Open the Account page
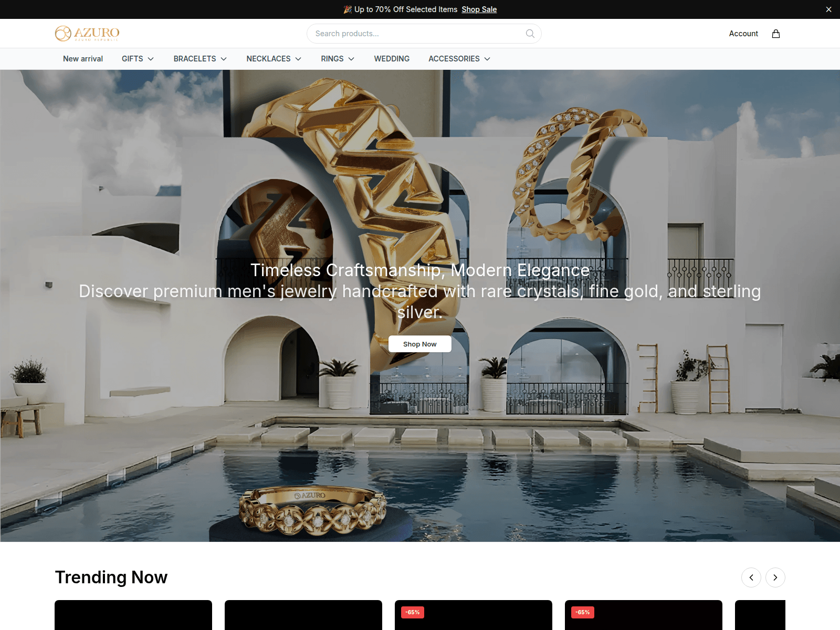The width and height of the screenshot is (840, 630). click(x=743, y=34)
